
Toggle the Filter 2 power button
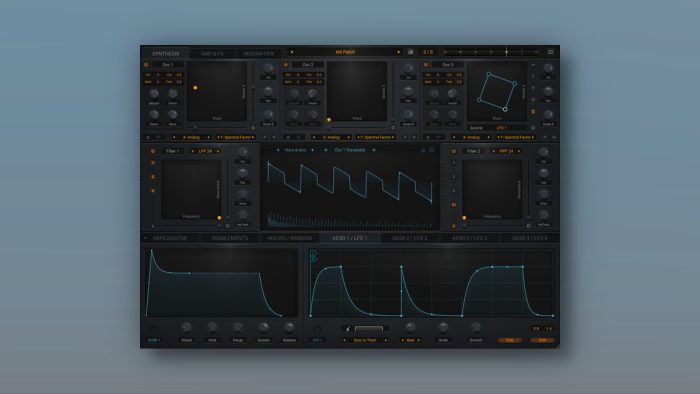pyautogui.click(x=454, y=151)
